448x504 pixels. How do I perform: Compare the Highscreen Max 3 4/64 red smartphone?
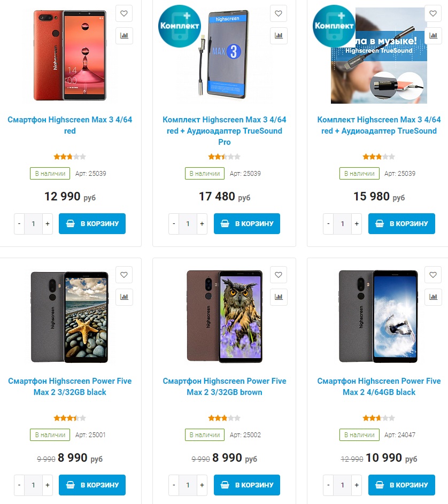click(x=124, y=36)
